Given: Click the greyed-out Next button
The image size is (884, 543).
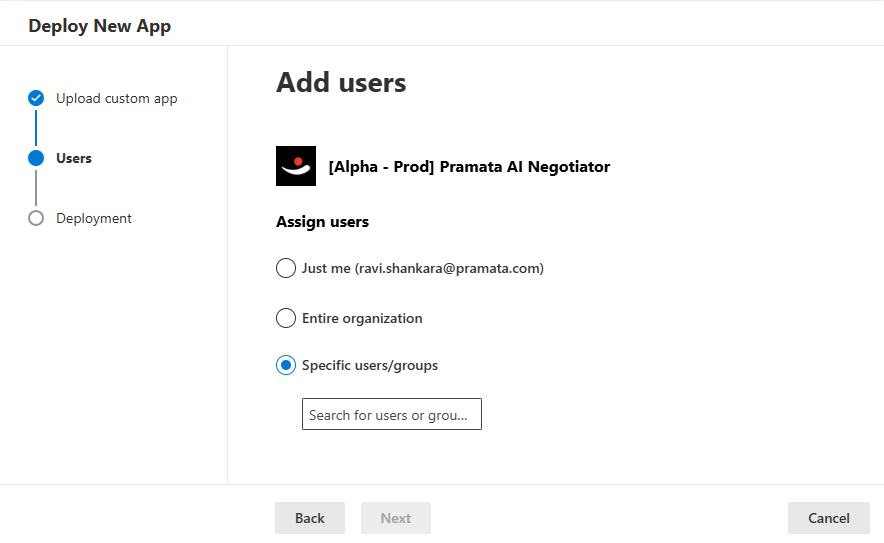Looking at the screenshot, I should pos(396,518).
